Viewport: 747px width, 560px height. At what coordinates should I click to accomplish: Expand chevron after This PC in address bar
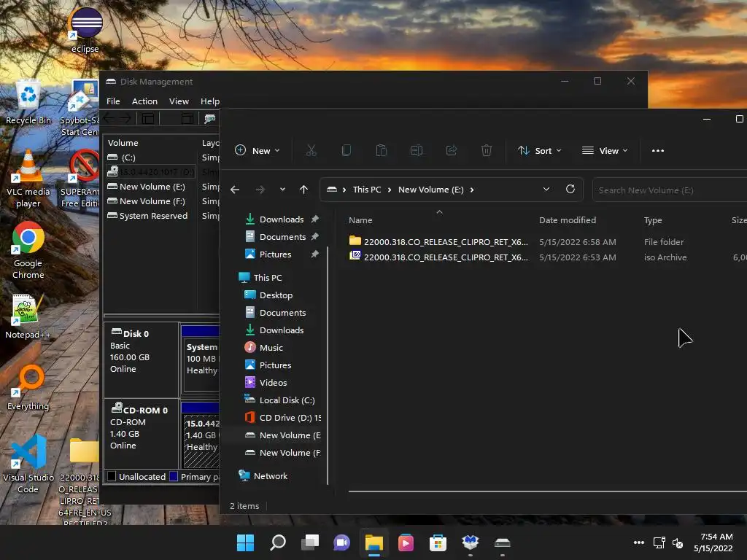click(x=390, y=190)
